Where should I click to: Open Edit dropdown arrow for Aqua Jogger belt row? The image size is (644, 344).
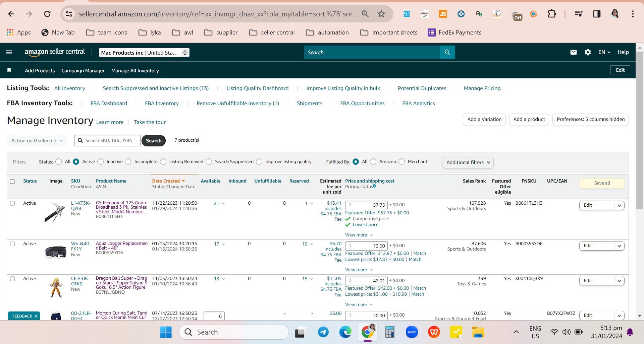tap(620, 246)
